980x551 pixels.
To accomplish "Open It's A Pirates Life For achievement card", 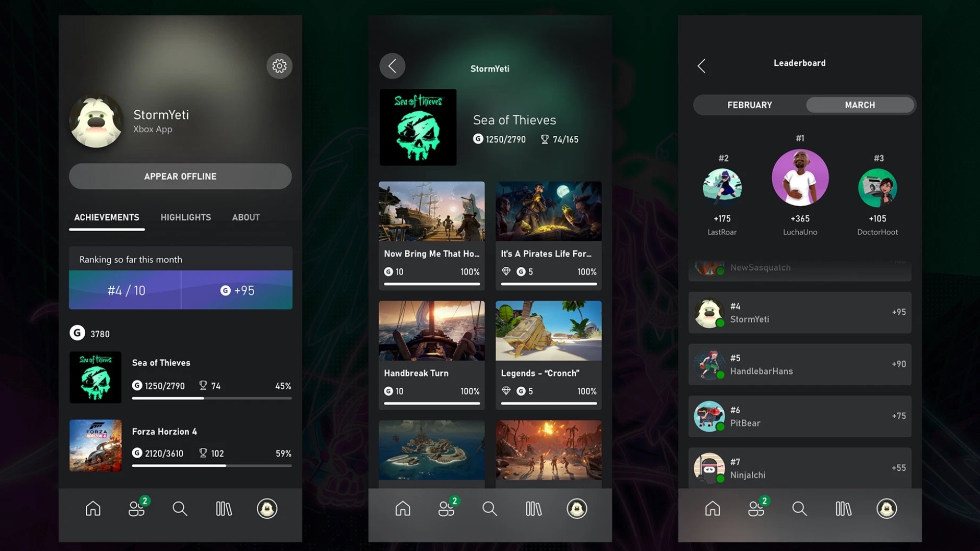I will pyautogui.click(x=549, y=236).
